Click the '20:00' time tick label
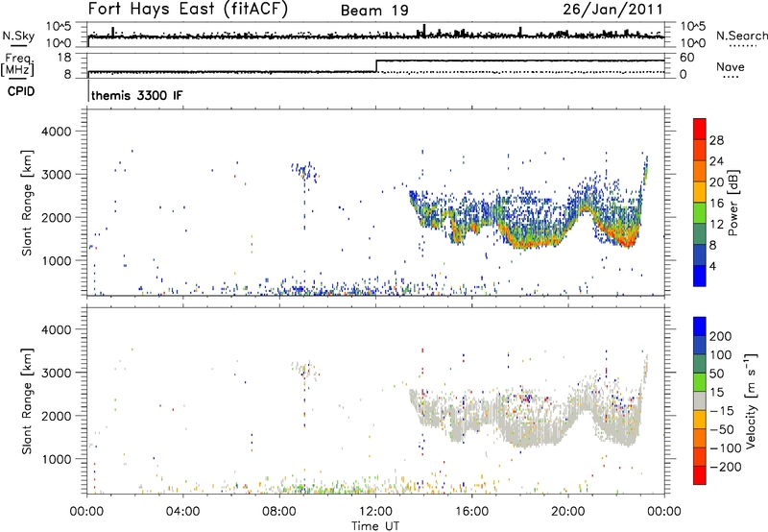 pos(568,512)
